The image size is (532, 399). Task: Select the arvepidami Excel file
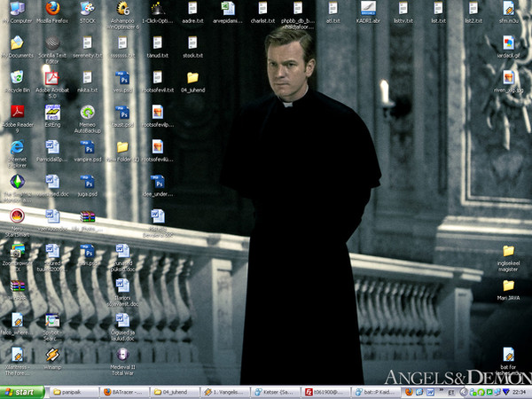(x=228, y=8)
